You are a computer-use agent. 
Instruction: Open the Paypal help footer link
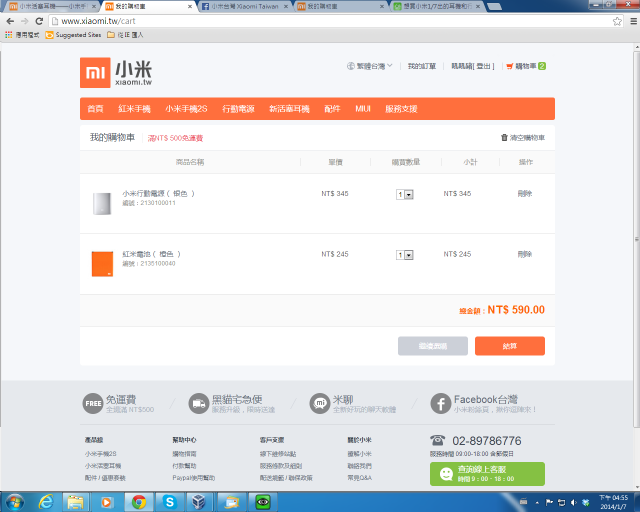click(193, 478)
